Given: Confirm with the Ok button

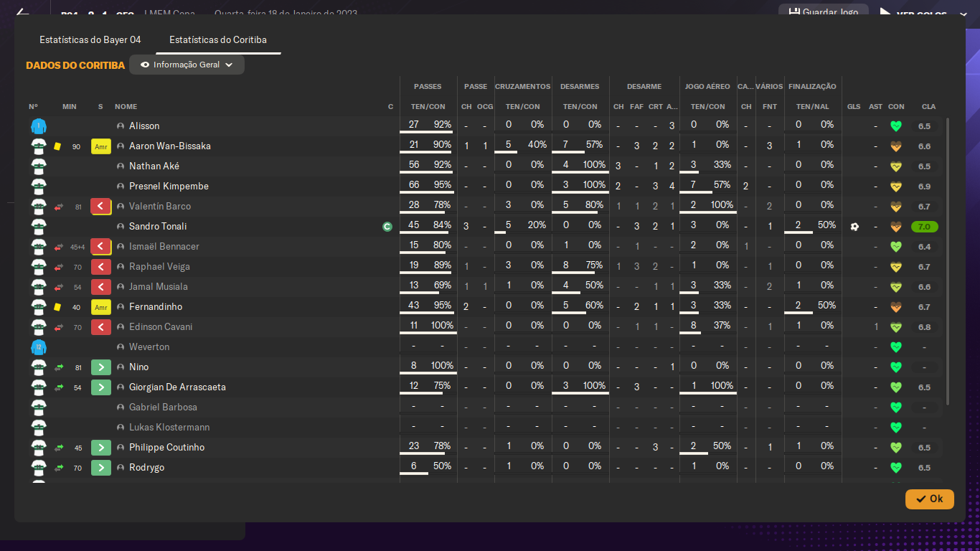Looking at the screenshot, I should pos(930,499).
